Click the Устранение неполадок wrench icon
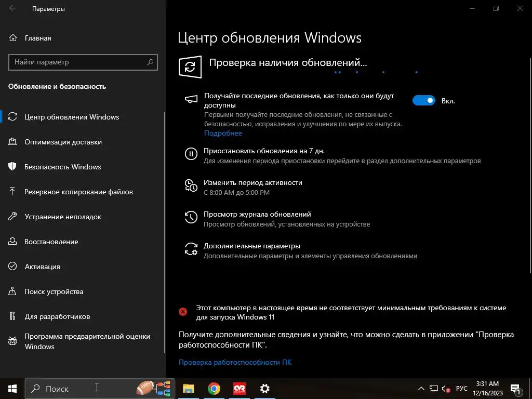The width and height of the screenshot is (532, 399). click(12, 217)
